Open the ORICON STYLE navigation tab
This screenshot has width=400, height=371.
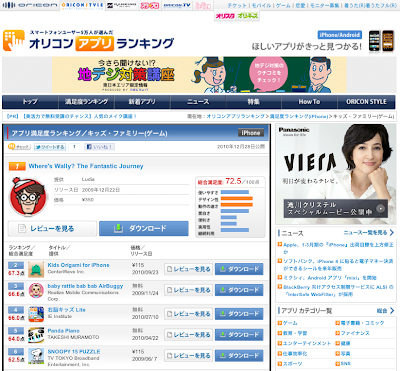tap(366, 102)
